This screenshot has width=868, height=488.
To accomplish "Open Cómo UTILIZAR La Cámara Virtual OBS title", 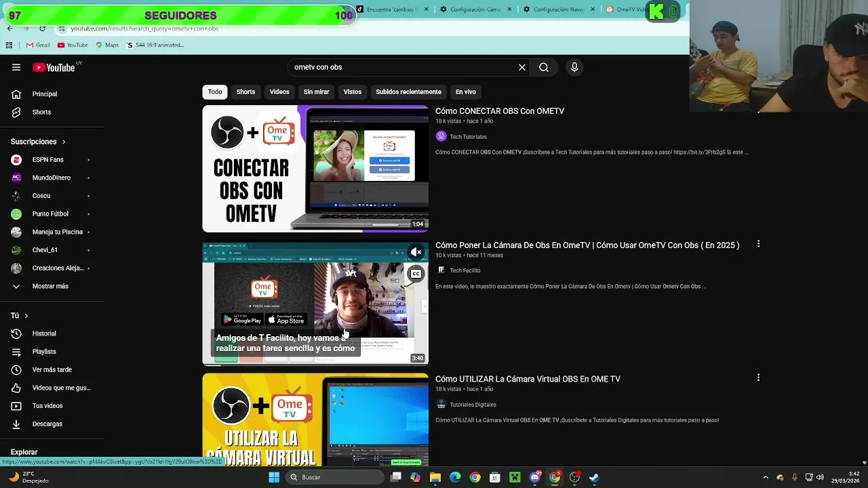I will 528,379.
